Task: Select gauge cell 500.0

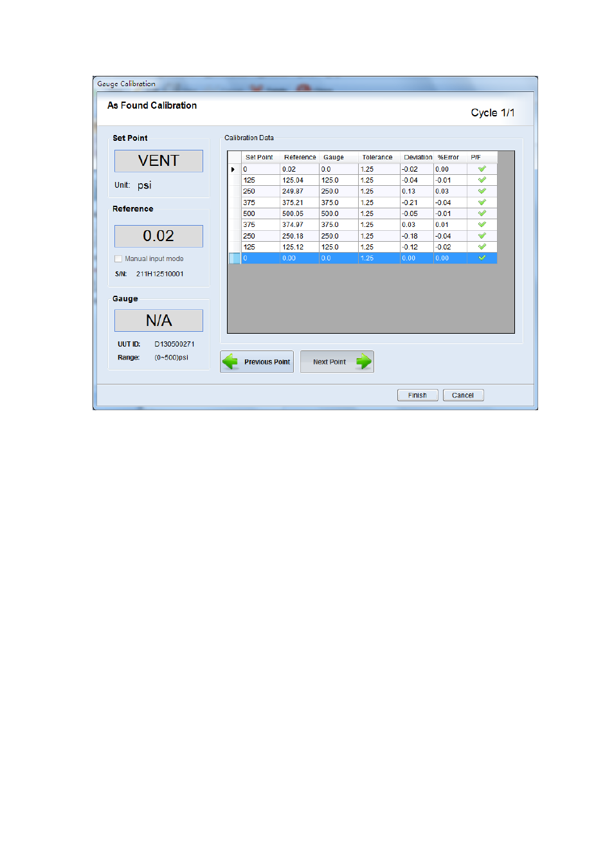Action: pyautogui.click(x=339, y=213)
